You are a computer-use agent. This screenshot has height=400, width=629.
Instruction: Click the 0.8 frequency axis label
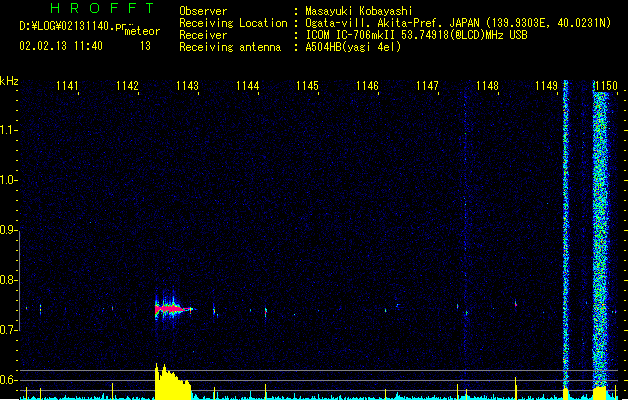point(8,280)
